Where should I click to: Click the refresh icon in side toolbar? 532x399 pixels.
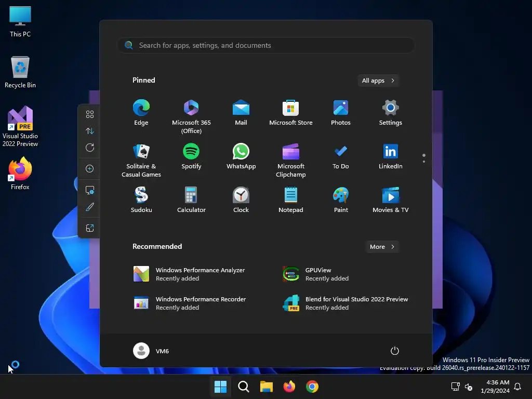(x=89, y=148)
